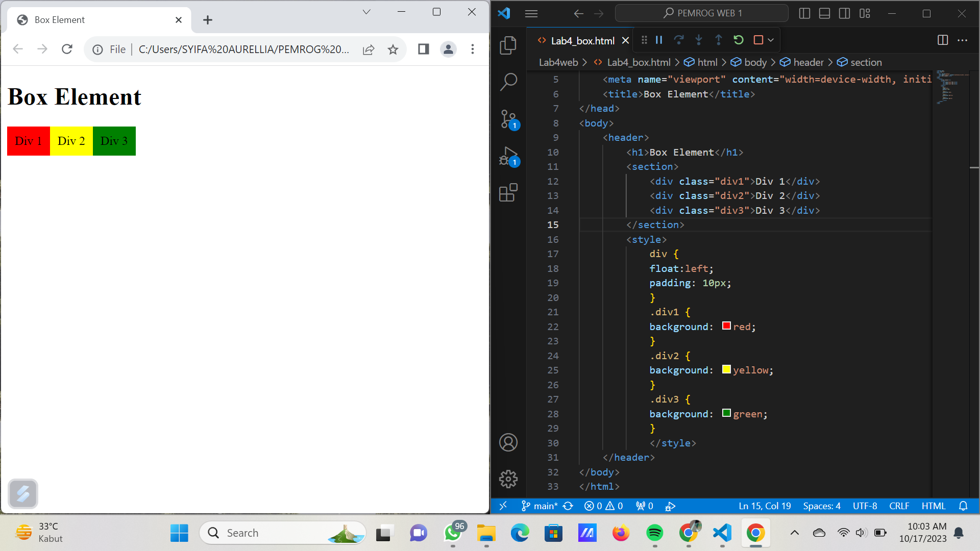Click the red color swatch on line 22
980x551 pixels.
[726, 325]
